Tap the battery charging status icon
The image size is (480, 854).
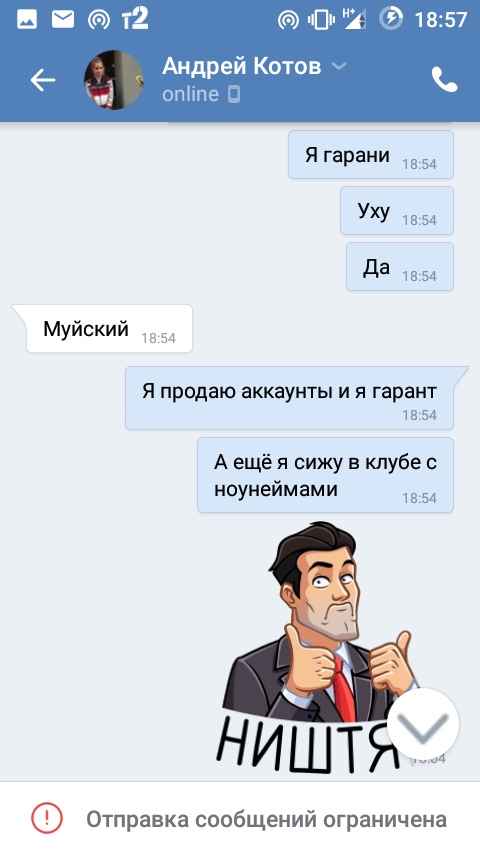391,19
